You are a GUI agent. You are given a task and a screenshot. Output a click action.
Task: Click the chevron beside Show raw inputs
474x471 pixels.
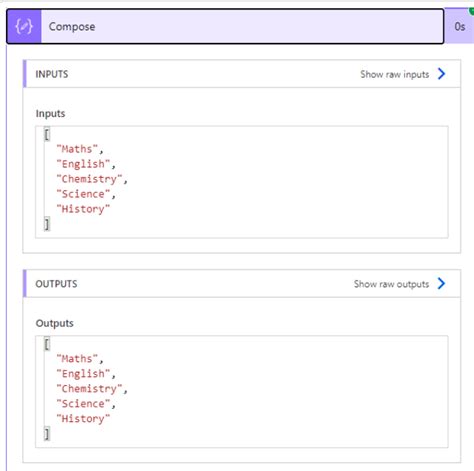(441, 74)
